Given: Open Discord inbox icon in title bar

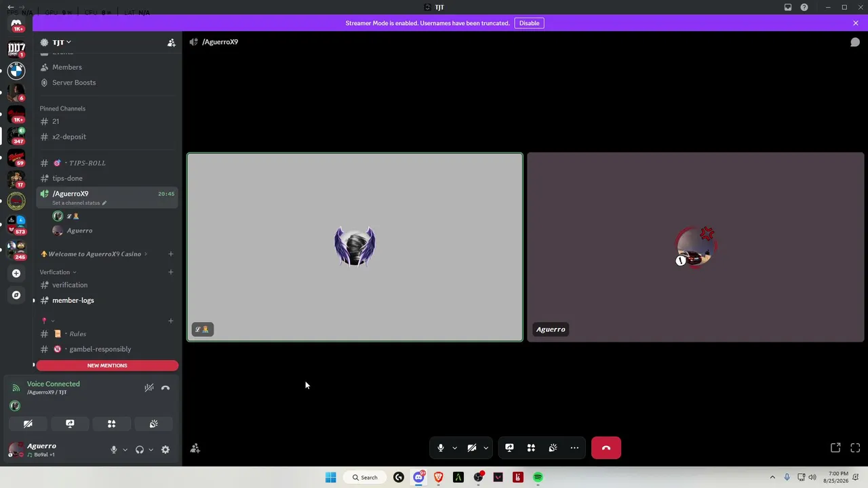Looking at the screenshot, I should (x=788, y=7).
